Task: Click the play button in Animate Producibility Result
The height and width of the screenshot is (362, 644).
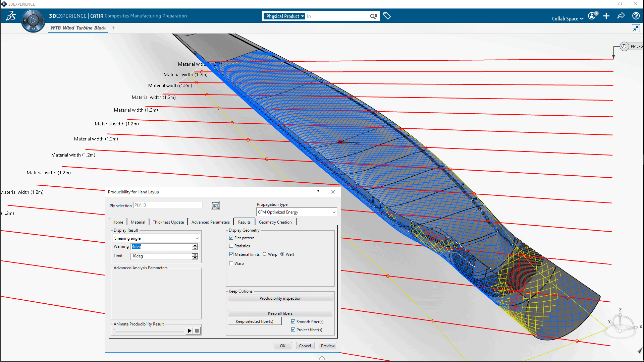Action: pyautogui.click(x=189, y=330)
